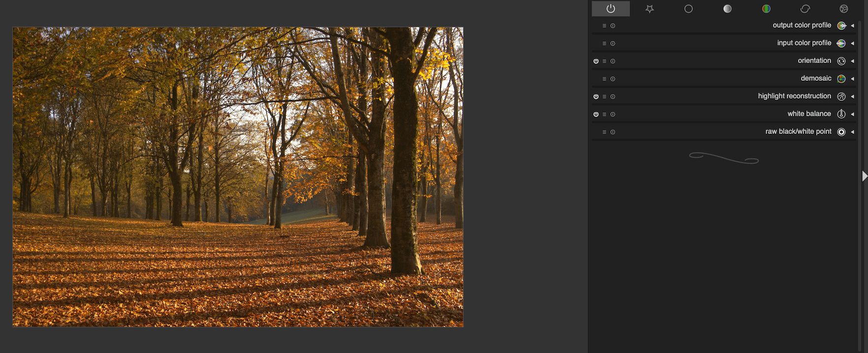The image size is (868, 353).
Task: Toggle the orientation module off
Action: 596,61
